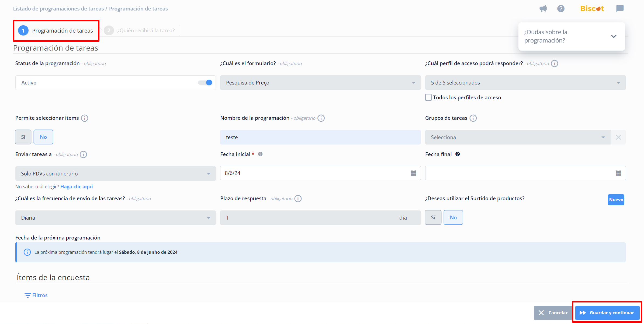Open calendar icon for Fecha inicial
This screenshot has height=324, width=644.
click(413, 173)
